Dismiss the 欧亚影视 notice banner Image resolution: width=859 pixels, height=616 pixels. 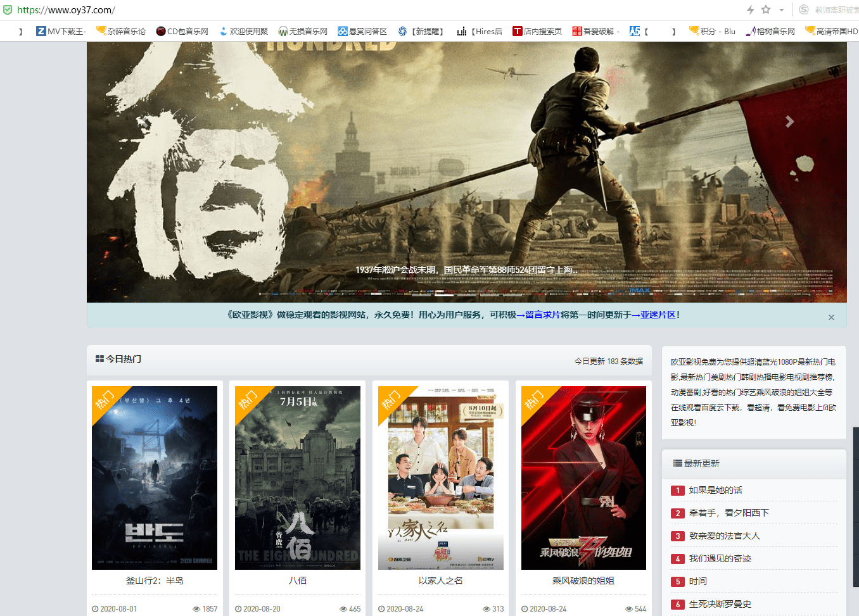pyautogui.click(x=831, y=317)
